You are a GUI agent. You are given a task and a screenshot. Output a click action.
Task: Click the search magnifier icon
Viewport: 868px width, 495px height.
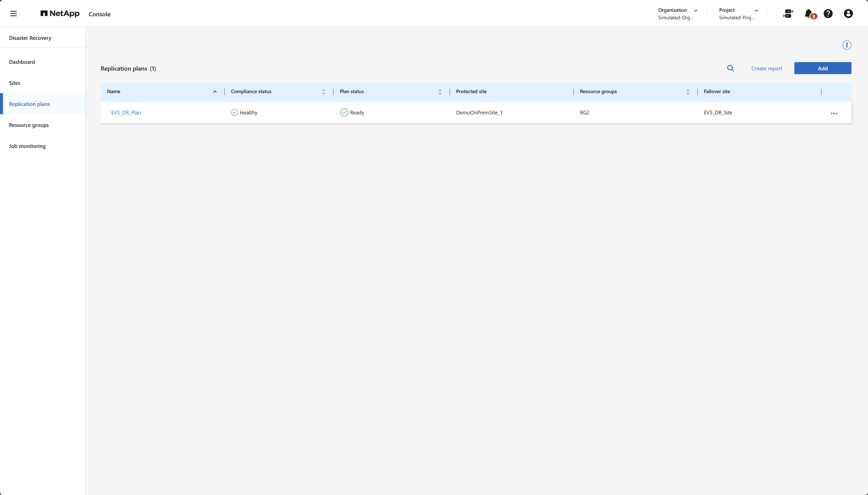pyautogui.click(x=730, y=68)
